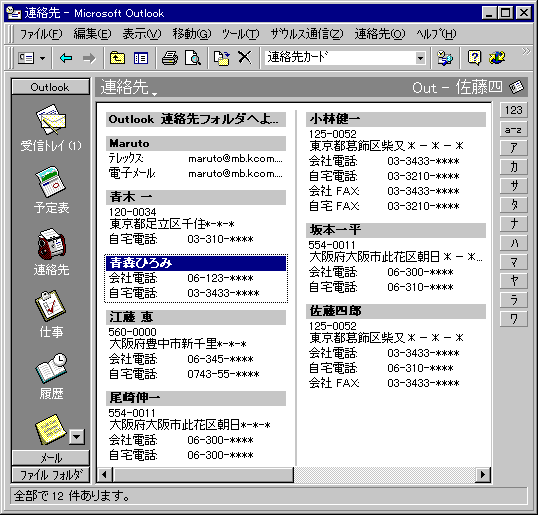This screenshot has width=538, height=515.
Task: Jump to ヤ index tab
Action: point(513,281)
